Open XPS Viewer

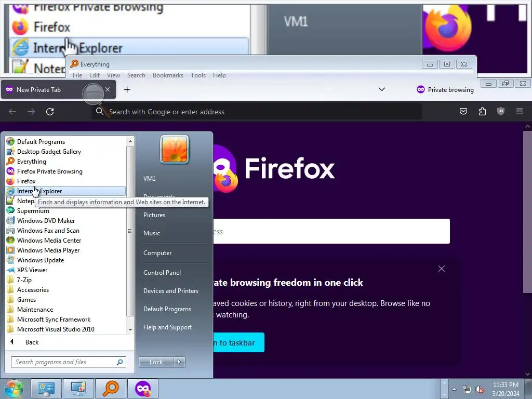(32, 270)
